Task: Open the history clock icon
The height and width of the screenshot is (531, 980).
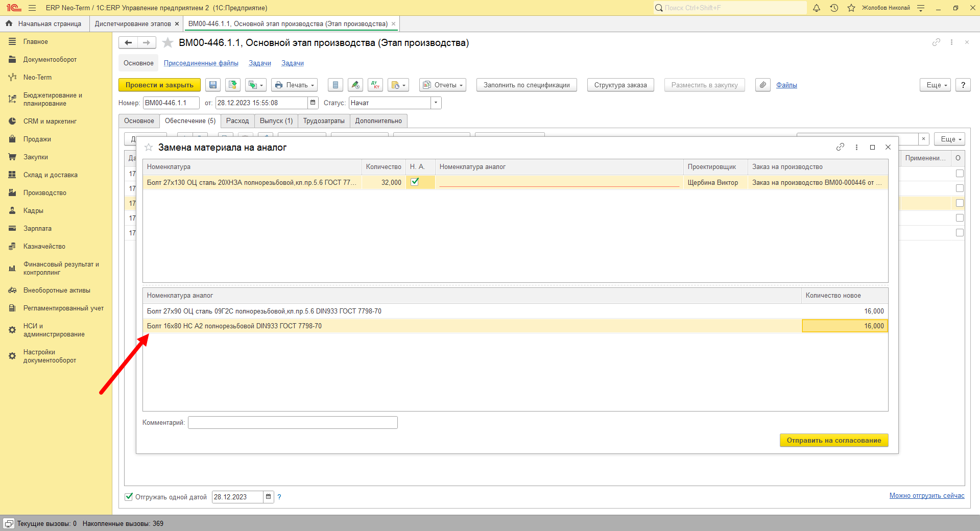Action: (834, 8)
